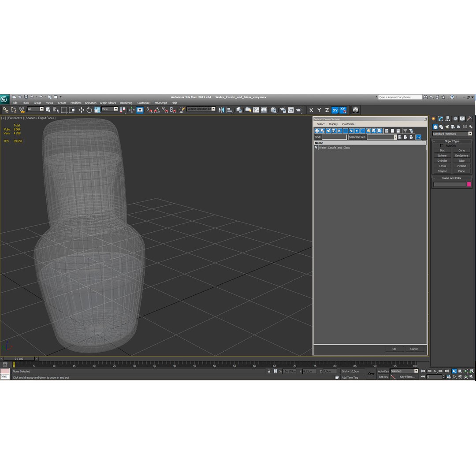Open Customize menu in Select From Scene

tap(348, 124)
